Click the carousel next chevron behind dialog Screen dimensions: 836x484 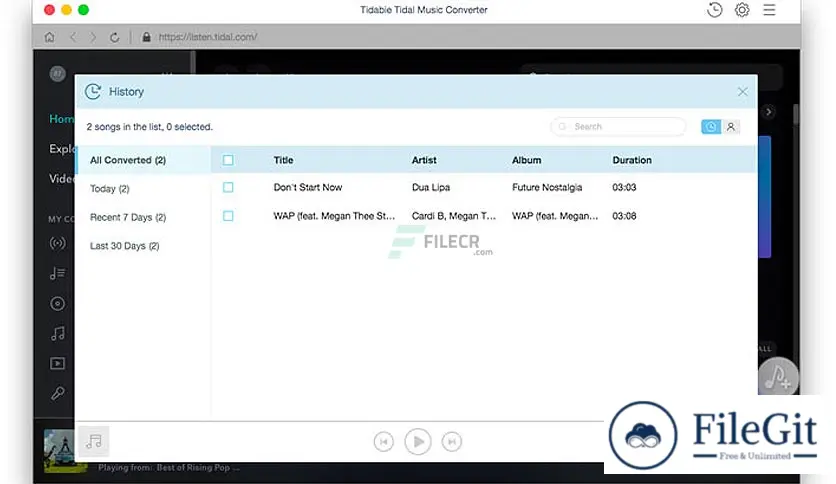[768, 112]
